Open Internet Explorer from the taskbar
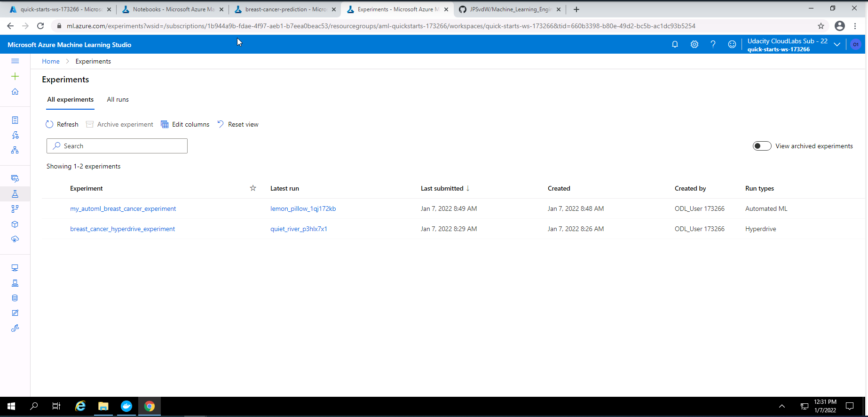 point(80,406)
